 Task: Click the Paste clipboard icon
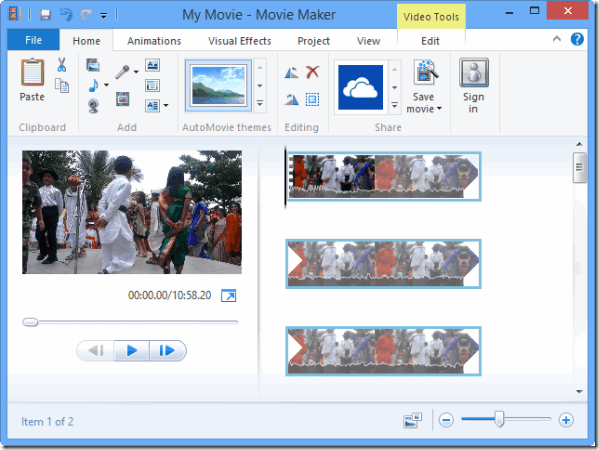pyautogui.click(x=32, y=72)
